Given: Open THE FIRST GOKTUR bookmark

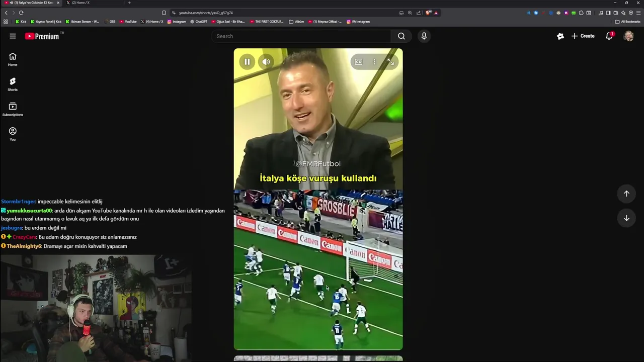Looking at the screenshot, I should (x=267, y=22).
